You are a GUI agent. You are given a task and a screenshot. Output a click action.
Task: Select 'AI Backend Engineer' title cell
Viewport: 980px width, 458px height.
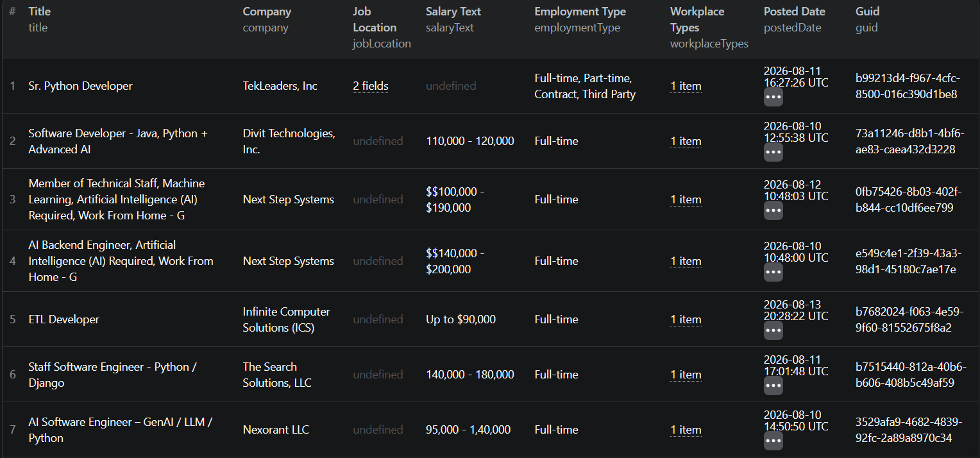coord(121,261)
